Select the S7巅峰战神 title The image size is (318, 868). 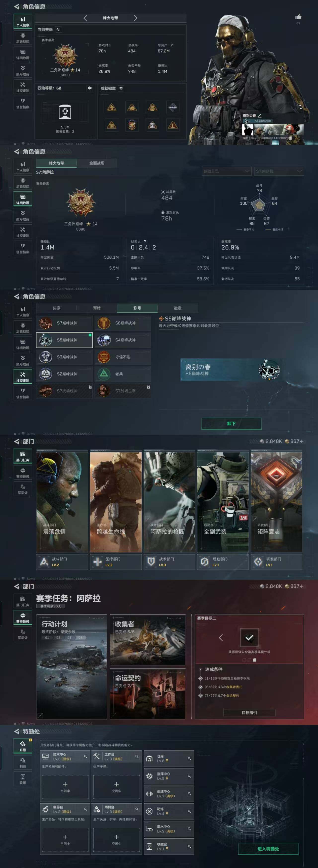pyautogui.click(x=64, y=323)
